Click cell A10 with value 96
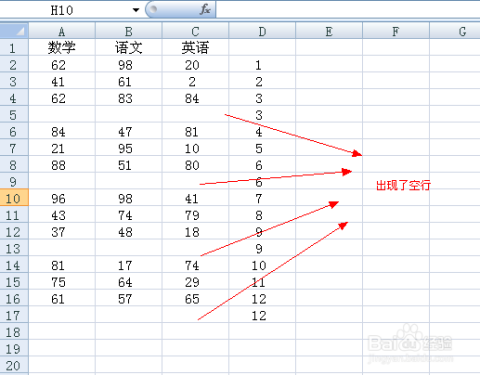480x375 pixels. pyautogui.click(x=62, y=198)
